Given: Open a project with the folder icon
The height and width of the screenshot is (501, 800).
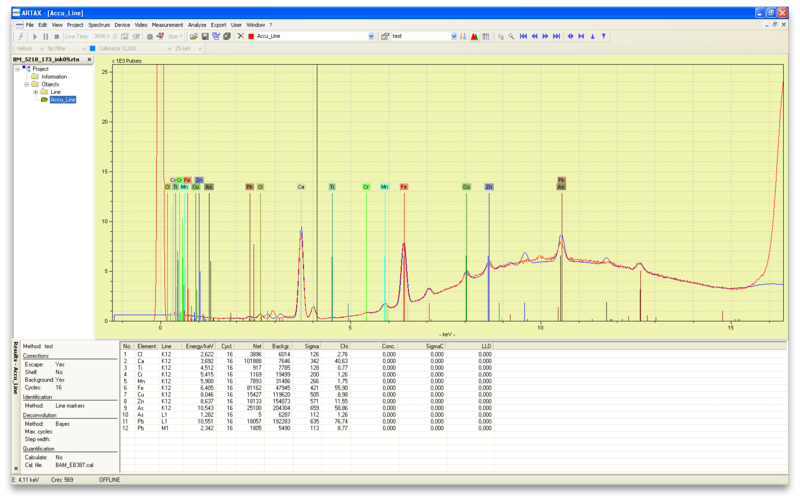Looking at the screenshot, I should tap(194, 36).
